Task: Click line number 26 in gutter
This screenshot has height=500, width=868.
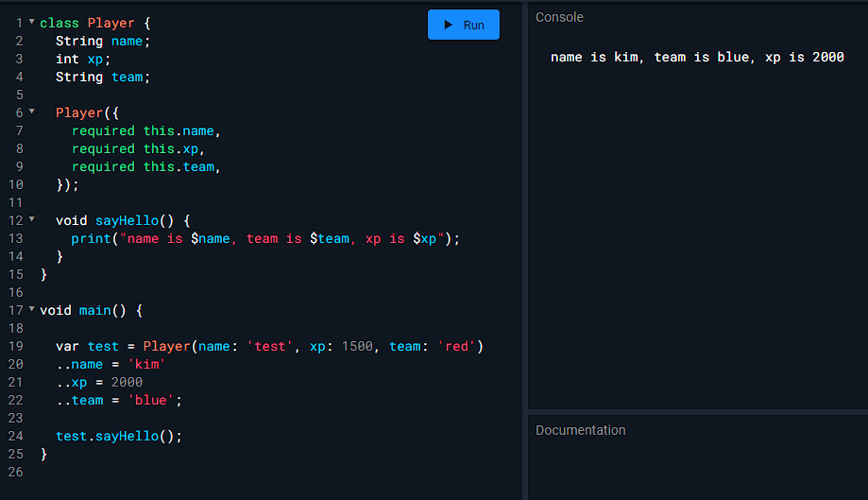Action: (x=15, y=473)
